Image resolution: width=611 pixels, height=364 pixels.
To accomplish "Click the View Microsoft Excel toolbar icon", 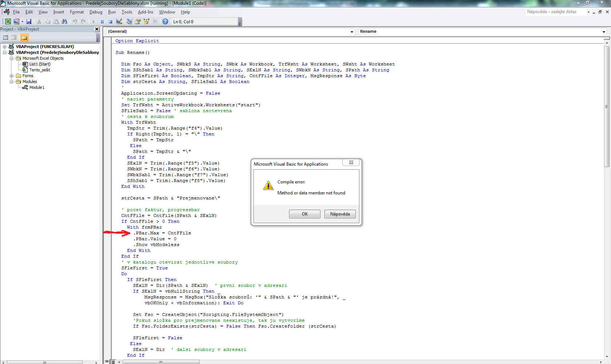I will [x=8, y=22].
